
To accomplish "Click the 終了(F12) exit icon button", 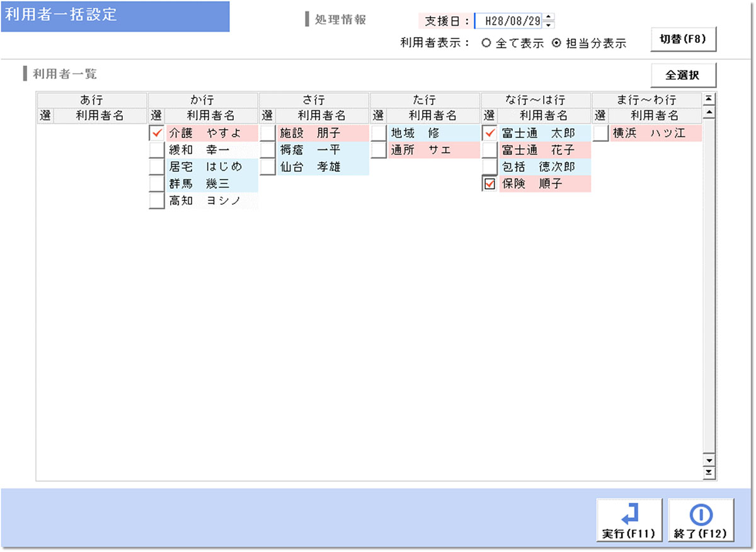I will click(x=701, y=520).
